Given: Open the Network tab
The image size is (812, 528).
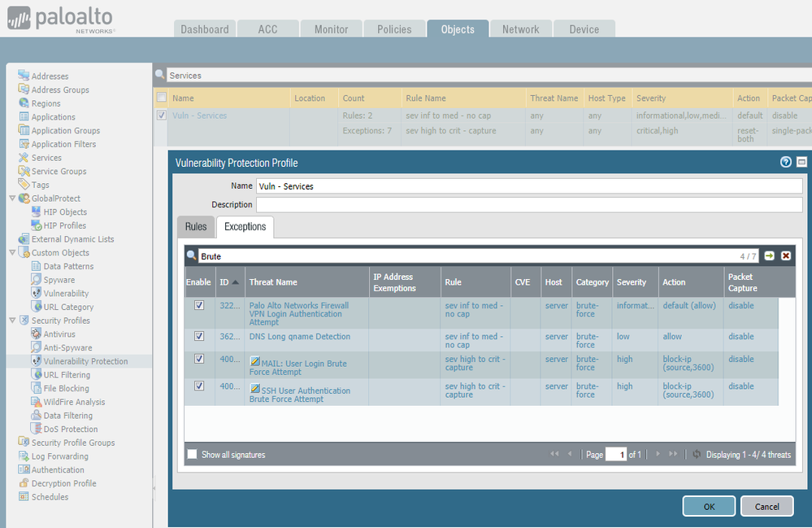Looking at the screenshot, I should coord(520,29).
